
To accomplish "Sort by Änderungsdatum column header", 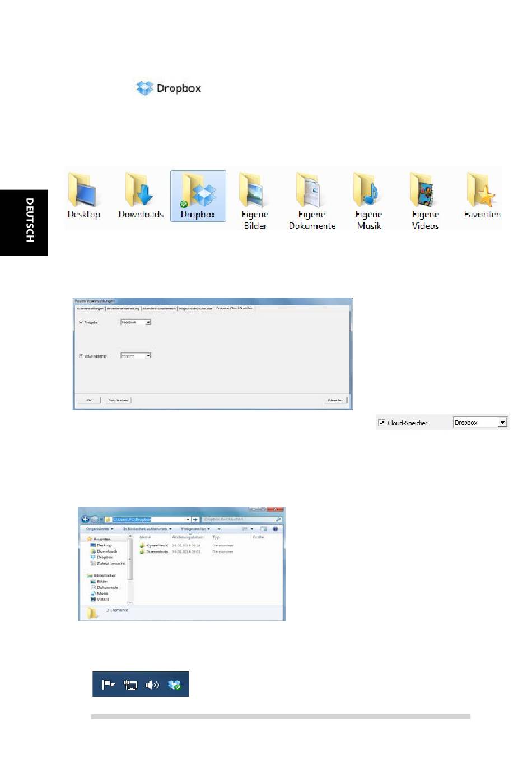I will (x=188, y=537).
